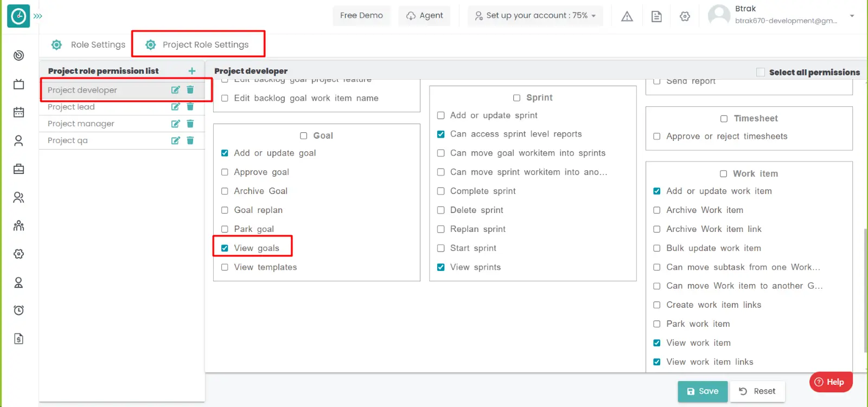Click the permissions panel vertical scrollbar
The image size is (868, 407).
click(x=865, y=290)
